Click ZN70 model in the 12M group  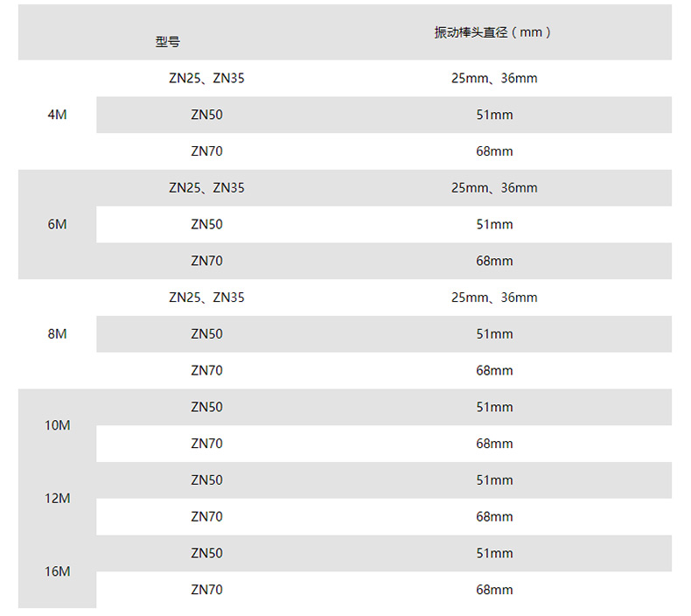(206, 516)
